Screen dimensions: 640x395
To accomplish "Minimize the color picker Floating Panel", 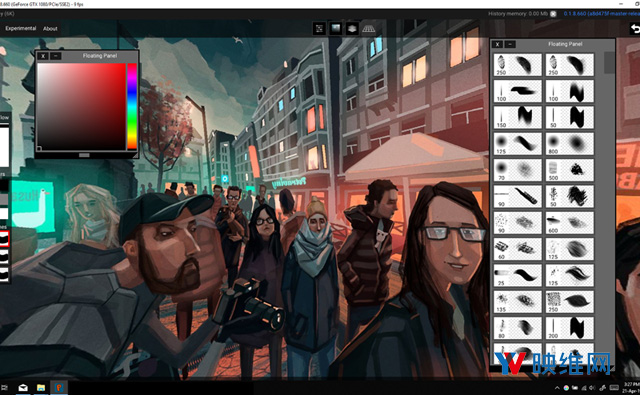I will [56, 56].
